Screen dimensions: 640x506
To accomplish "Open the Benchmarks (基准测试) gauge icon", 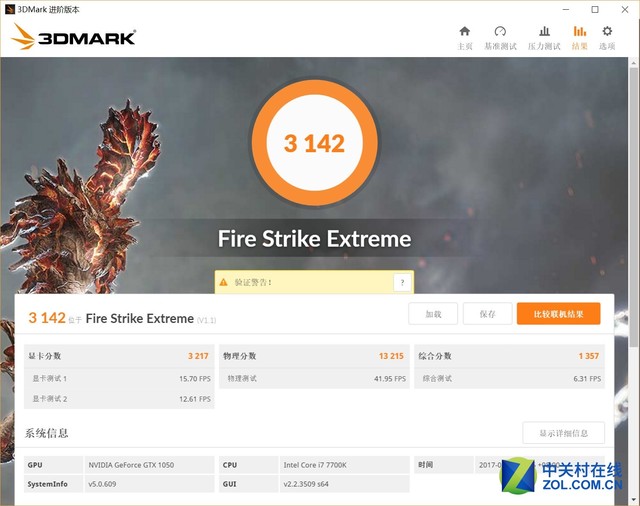I will [500, 31].
